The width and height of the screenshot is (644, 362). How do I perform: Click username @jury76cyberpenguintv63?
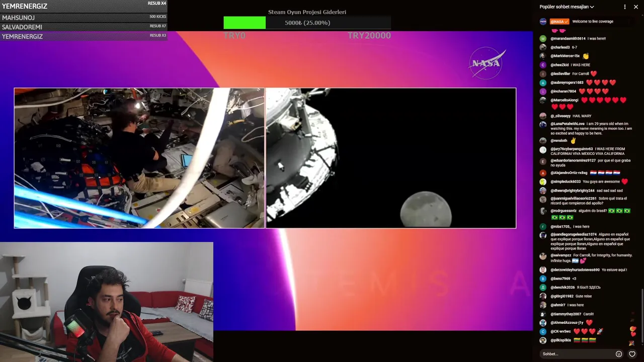point(572,149)
